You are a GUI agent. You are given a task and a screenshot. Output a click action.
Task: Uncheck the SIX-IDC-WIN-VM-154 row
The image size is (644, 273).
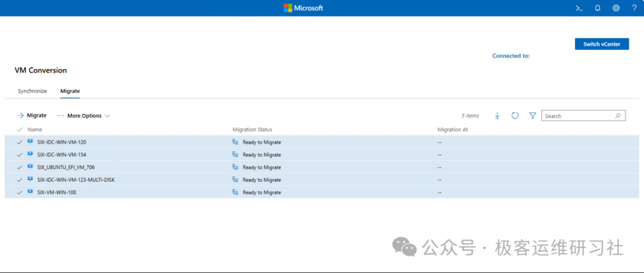(20, 155)
